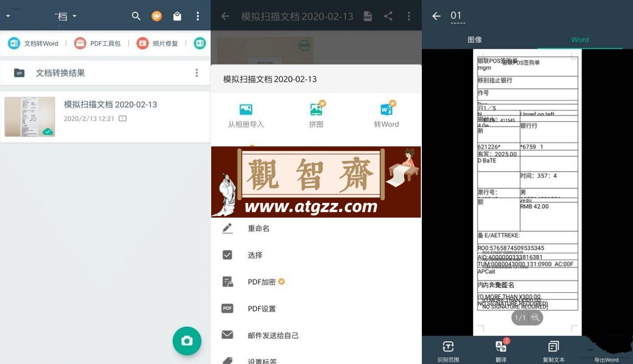The image size is (633, 364).
Task: Open search in the left document list
Action: click(x=136, y=16)
